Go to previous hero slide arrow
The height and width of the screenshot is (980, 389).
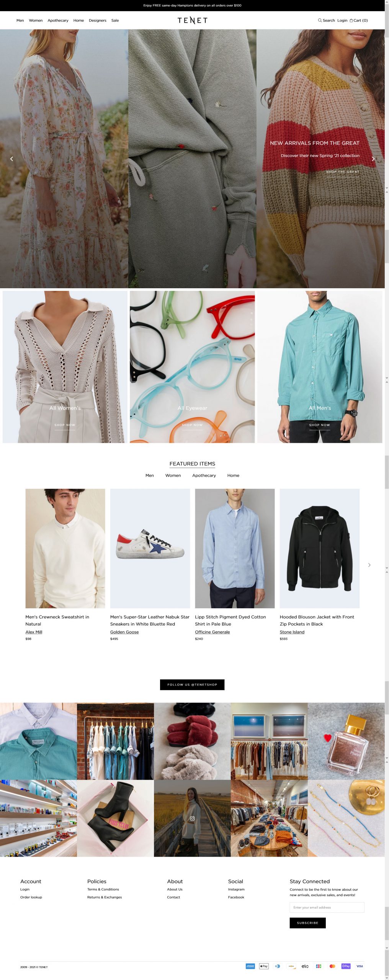click(x=11, y=159)
